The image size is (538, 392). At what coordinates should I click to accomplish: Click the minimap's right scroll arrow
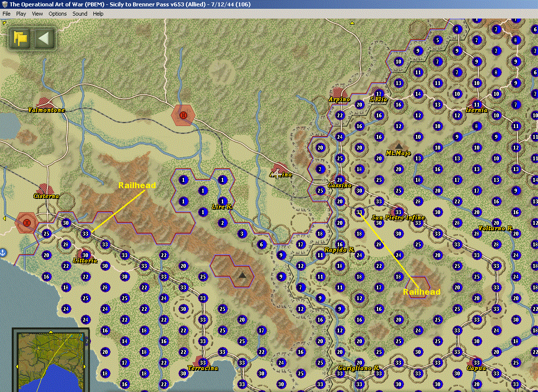pyautogui.click(x=85, y=366)
